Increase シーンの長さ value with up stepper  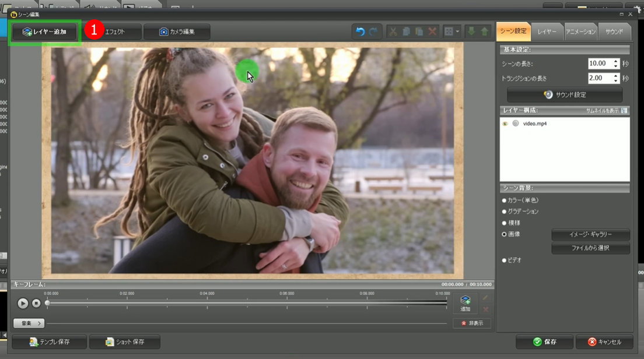[x=616, y=61]
